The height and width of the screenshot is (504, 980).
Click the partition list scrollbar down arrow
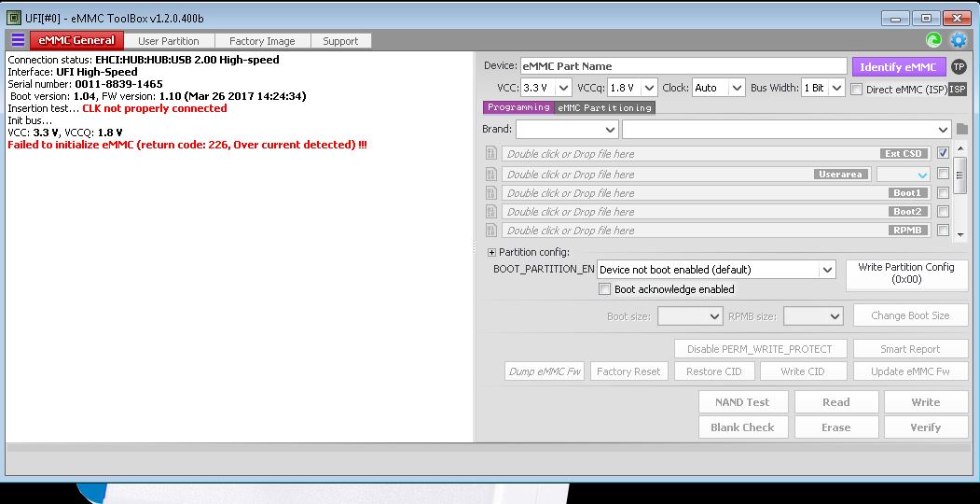[x=960, y=235]
